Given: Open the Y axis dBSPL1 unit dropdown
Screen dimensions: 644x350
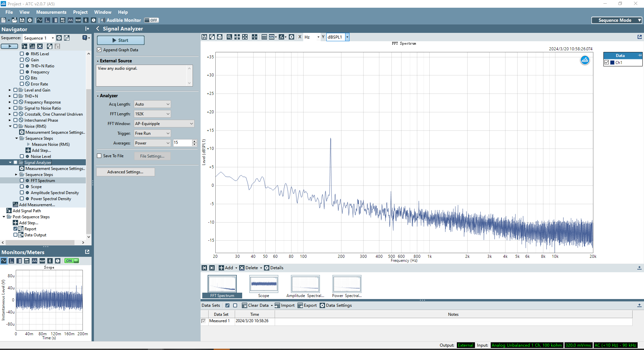Looking at the screenshot, I should point(347,37).
